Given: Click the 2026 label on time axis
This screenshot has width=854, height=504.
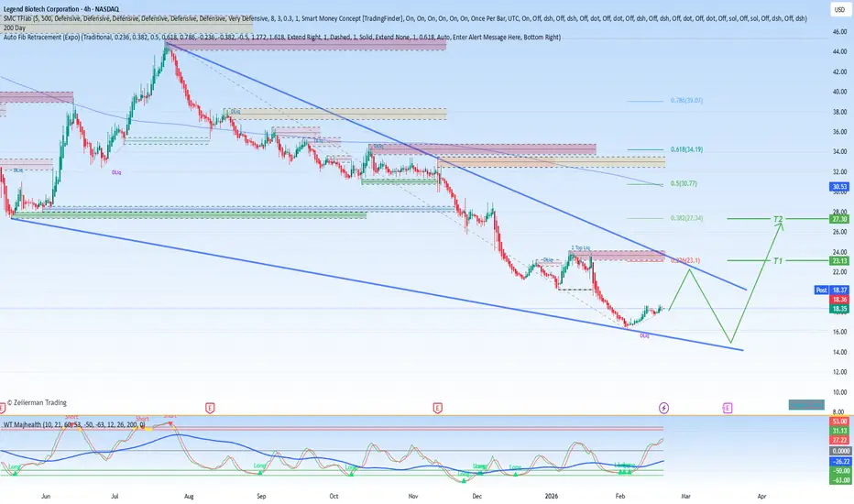Looking at the screenshot, I should [x=552, y=497].
